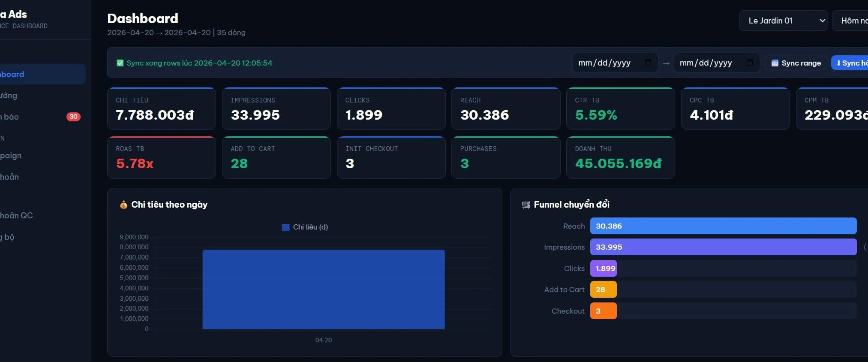Select the ADD TO CART card value 28
The image size is (868, 362).
click(x=239, y=164)
